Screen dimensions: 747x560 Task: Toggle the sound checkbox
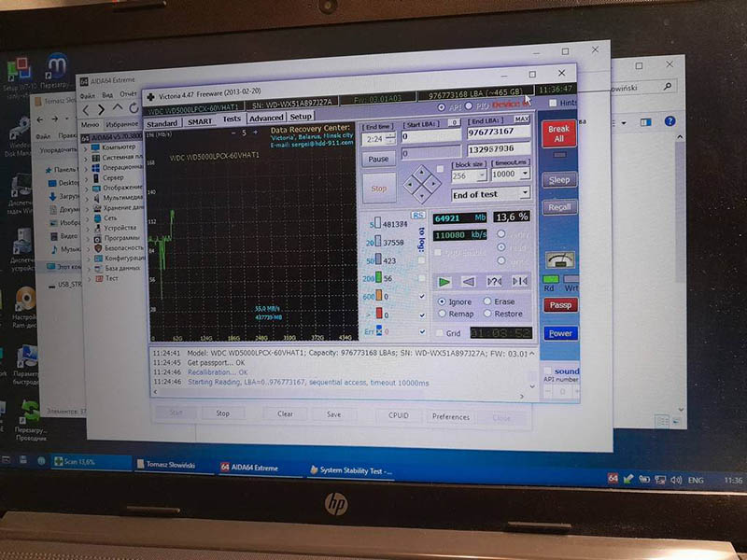[547, 371]
